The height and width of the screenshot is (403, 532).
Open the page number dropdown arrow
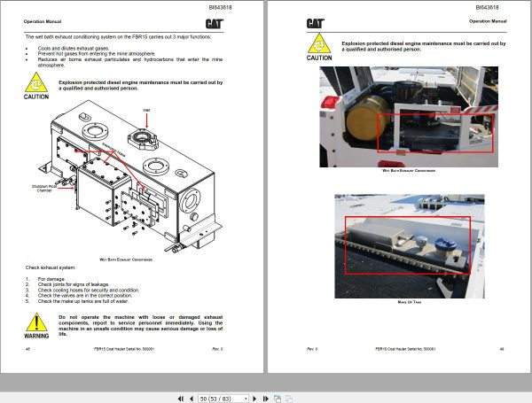[x=246, y=399]
